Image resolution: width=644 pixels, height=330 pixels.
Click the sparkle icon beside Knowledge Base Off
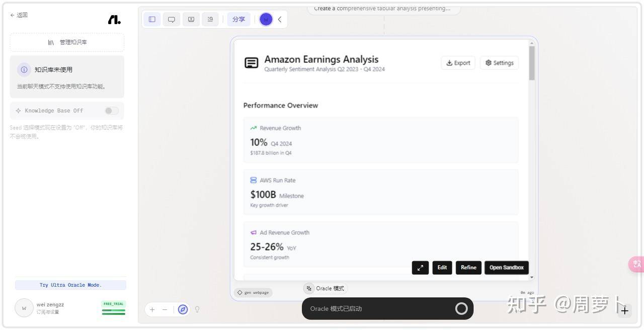point(19,111)
